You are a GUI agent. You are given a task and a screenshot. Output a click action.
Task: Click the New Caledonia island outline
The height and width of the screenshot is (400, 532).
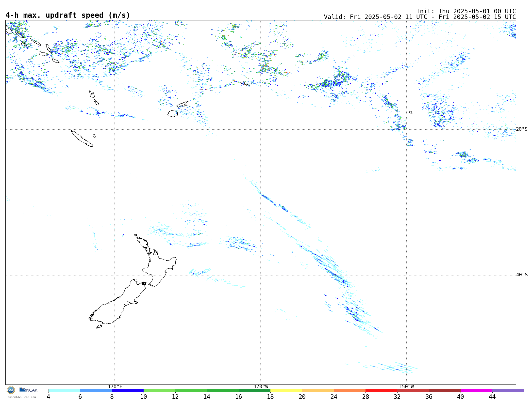point(82,138)
